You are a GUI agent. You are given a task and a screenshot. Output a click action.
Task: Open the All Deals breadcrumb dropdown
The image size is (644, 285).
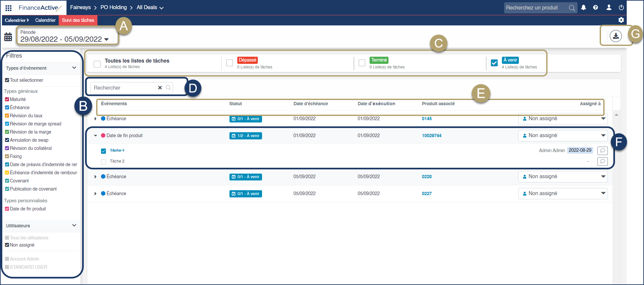tap(150, 7)
